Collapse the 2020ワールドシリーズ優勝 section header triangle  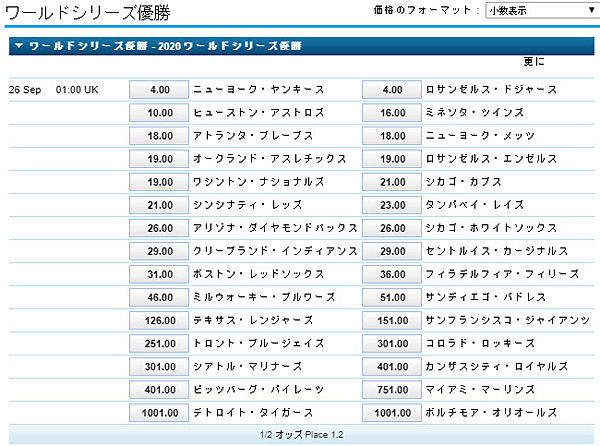click(x=18, y=46)
